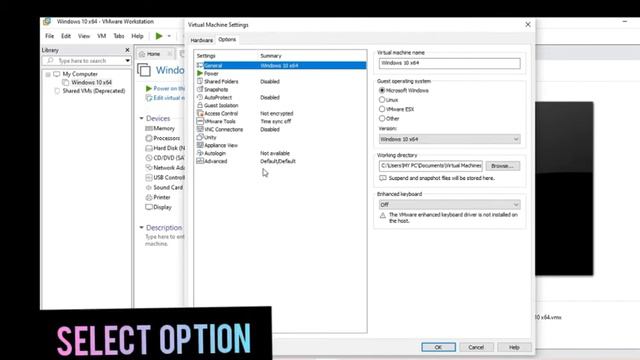
Task: Click the Help button in settings dialog
Action: point(514,347)
